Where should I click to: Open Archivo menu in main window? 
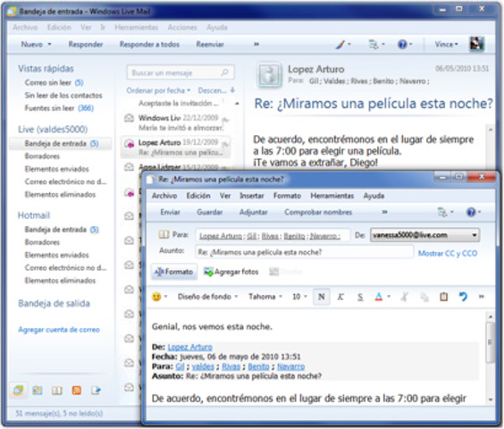(25, 28)
